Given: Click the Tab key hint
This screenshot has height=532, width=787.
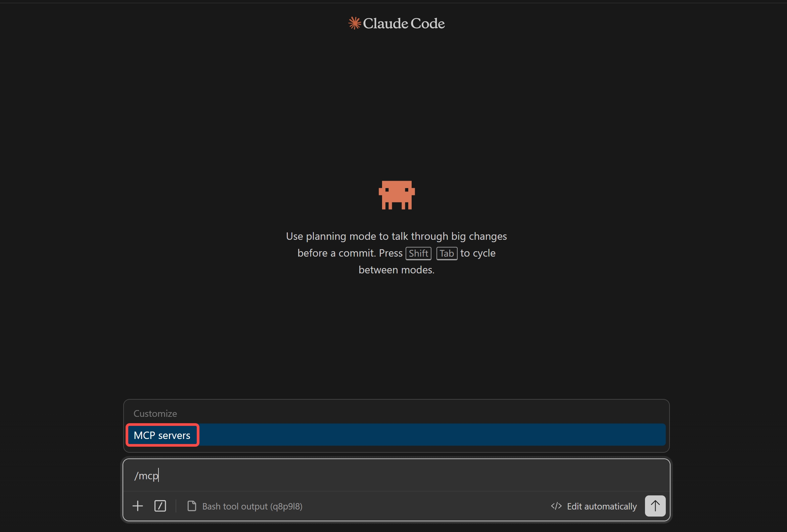Looking at the screenshot, I should point(447,254).
